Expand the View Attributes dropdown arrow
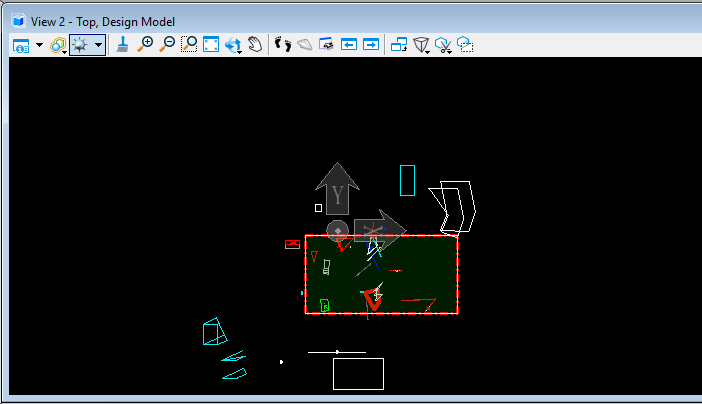The width and height of the screenshot is (702, 404). pyautogui.click(x=39, y=45)
